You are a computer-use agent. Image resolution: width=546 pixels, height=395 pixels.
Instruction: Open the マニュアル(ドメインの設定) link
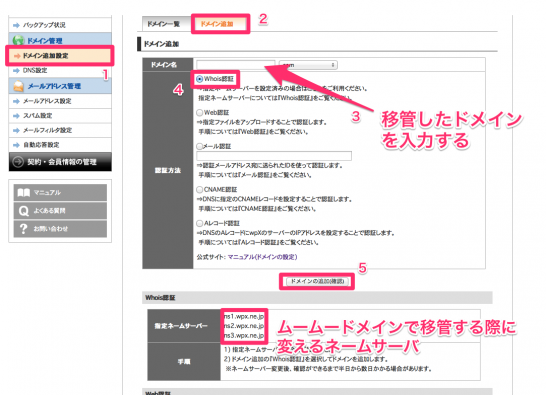(263, 257)
